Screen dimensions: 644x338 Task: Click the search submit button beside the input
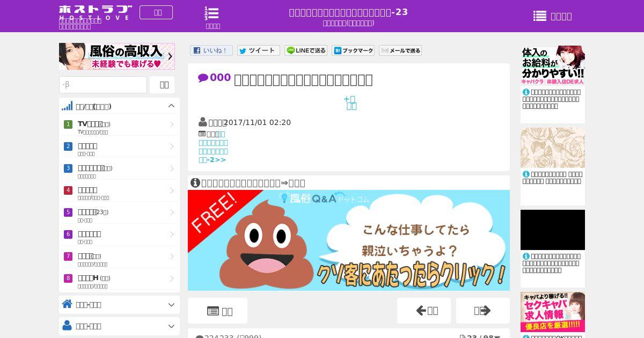(162, 85)
